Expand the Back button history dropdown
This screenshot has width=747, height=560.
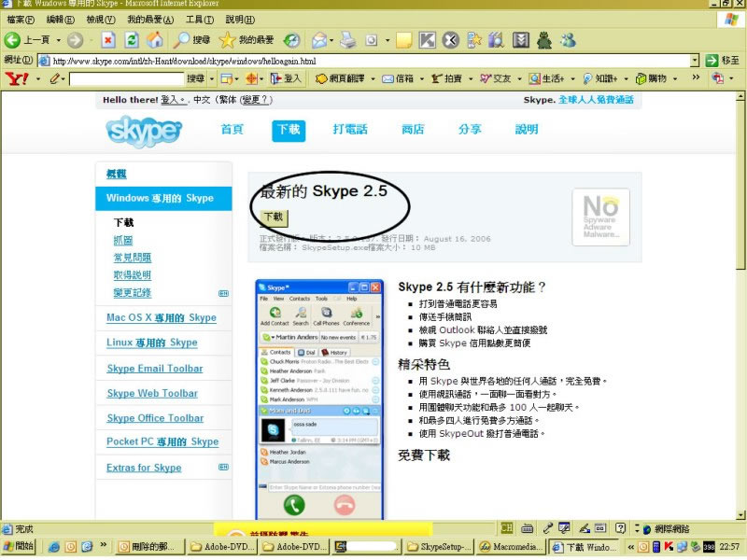tap(59, 40)
